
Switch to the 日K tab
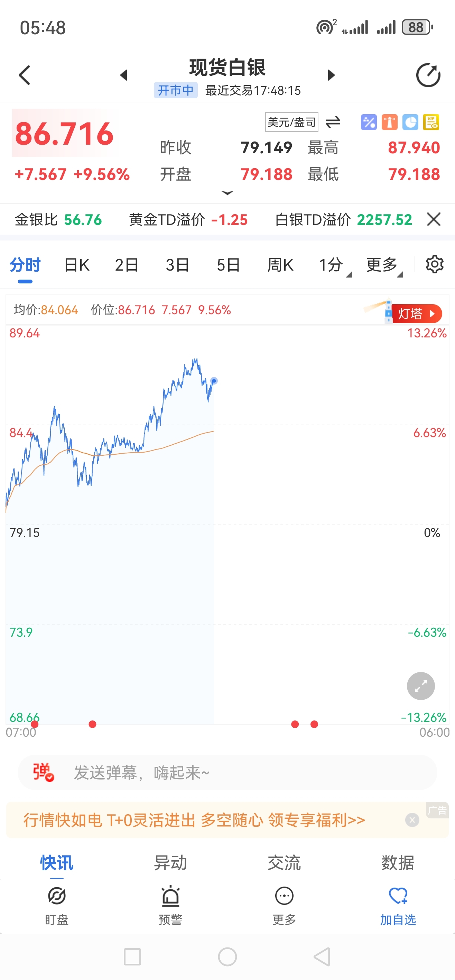point(77,265)
